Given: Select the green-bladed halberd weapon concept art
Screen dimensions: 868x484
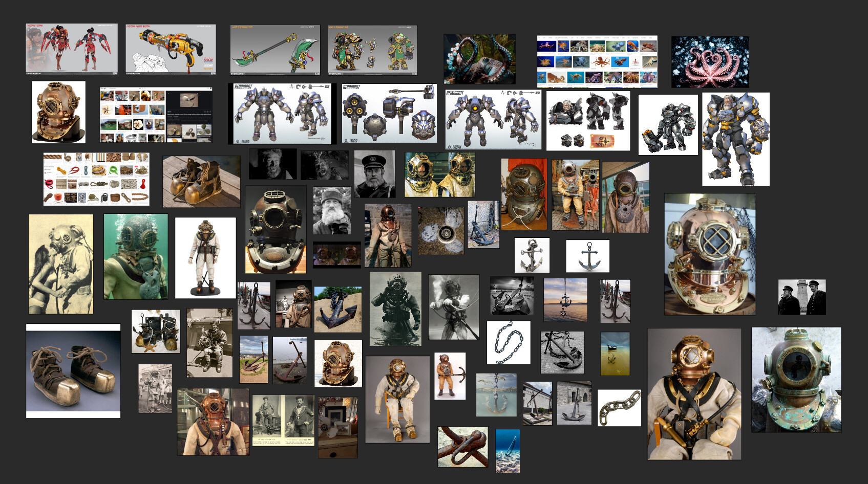Looking at the screenshot, I should click(x=275, y=50).
